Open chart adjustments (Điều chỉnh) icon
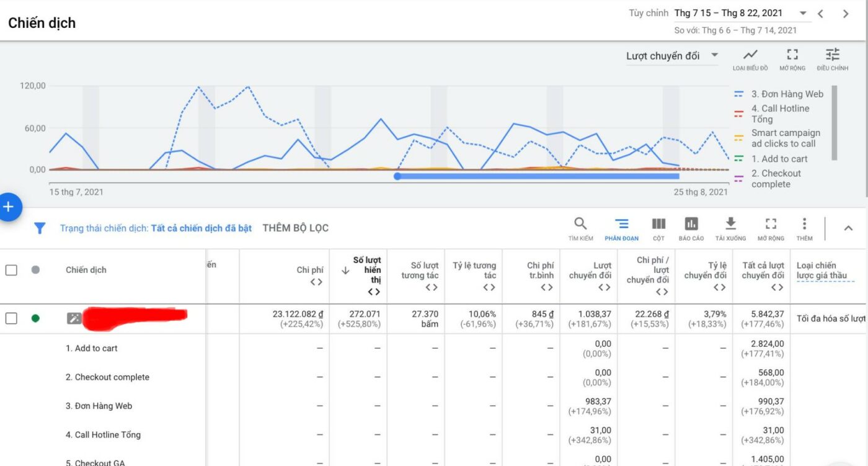The height and width of the screenshot is (466, 868). (x=833, y=55)
